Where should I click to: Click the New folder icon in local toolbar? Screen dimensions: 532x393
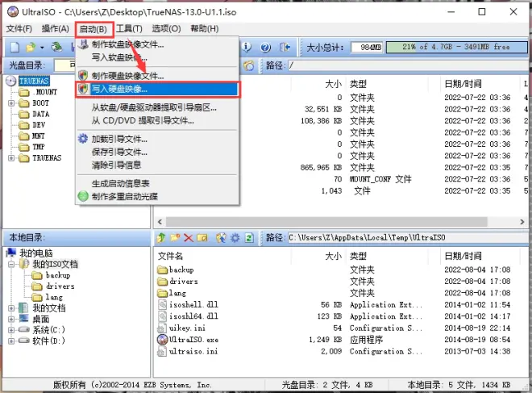[x=175, y=237]
